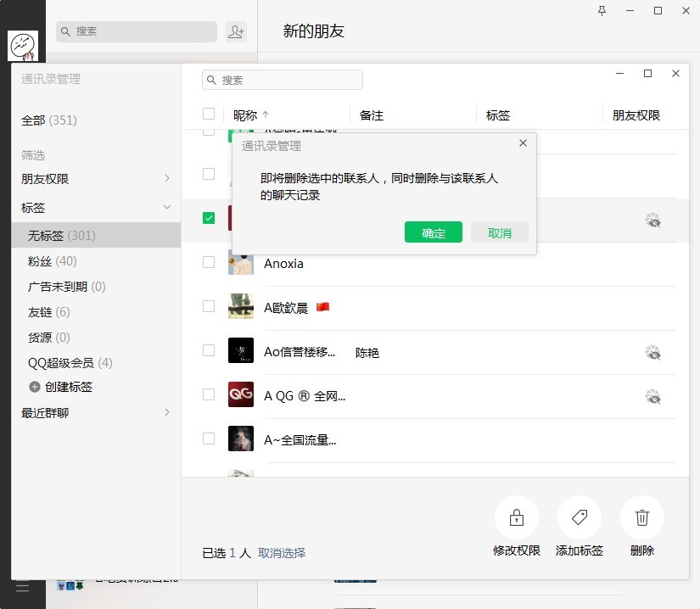Viewport: 700px width, 609px height.
Task: Click the lock icon for 修改权限
Action: tap(516, 517)
